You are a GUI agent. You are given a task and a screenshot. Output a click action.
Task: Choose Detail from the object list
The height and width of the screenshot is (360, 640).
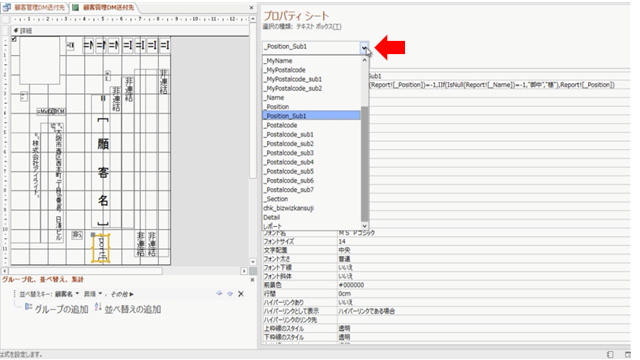click(x=311, y=217)
